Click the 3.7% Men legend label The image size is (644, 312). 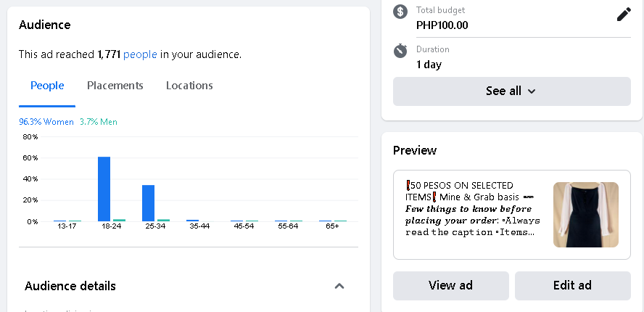99,122
